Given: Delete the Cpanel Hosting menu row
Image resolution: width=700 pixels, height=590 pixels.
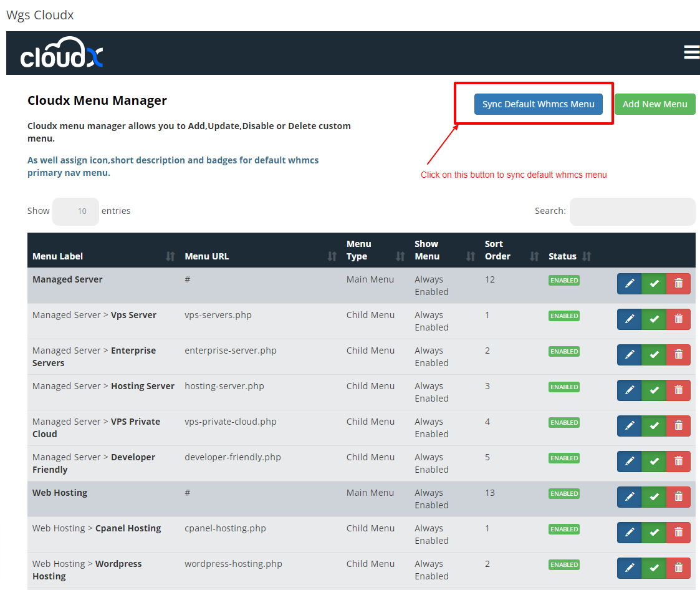Looking at the screenshot, I should click(x=679, y=532).
